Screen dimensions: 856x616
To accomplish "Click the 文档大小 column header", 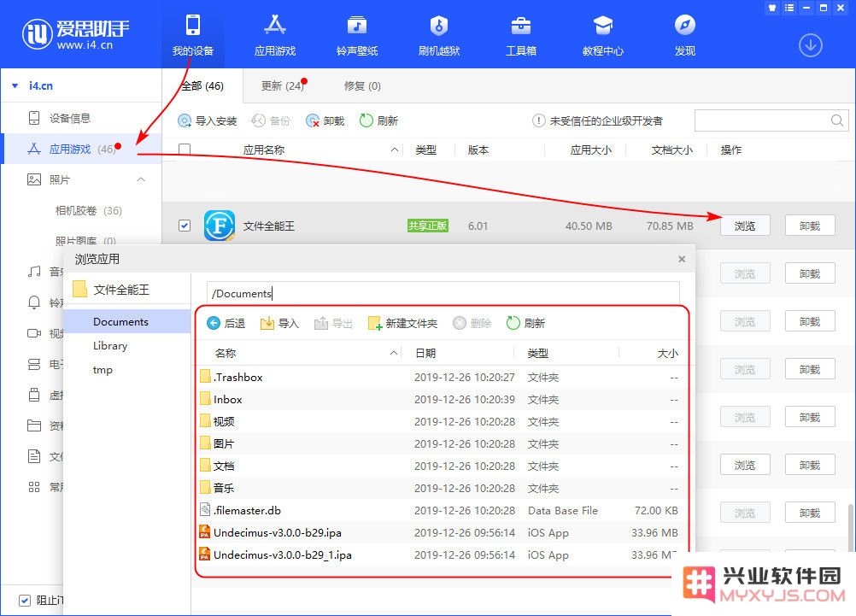I will 672,150.
